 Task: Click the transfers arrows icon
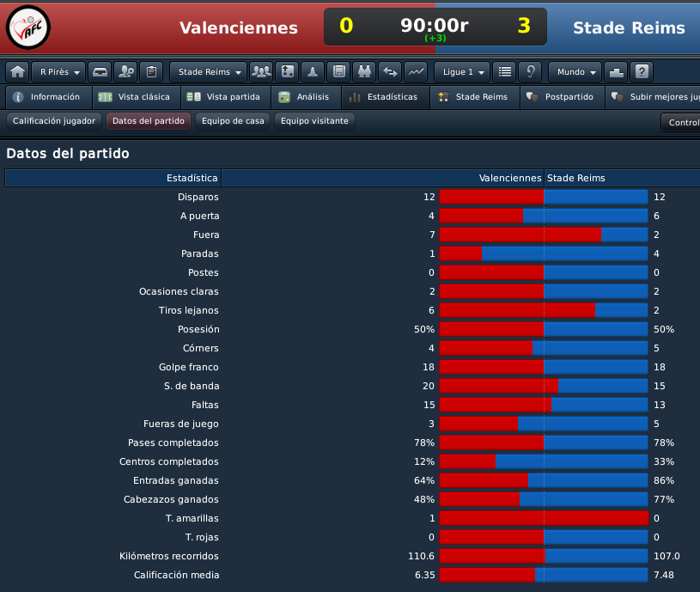390,72
